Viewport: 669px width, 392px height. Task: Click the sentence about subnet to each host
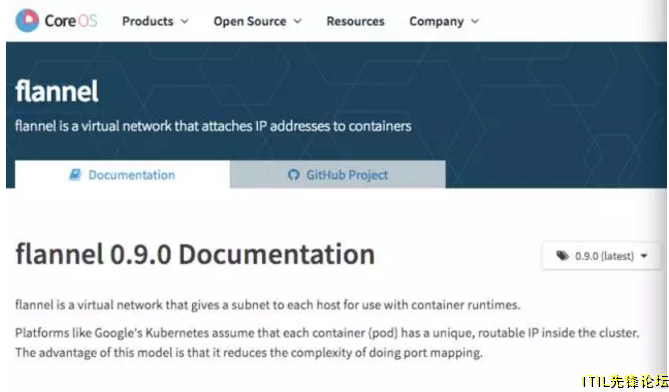(x=268, y=305)
